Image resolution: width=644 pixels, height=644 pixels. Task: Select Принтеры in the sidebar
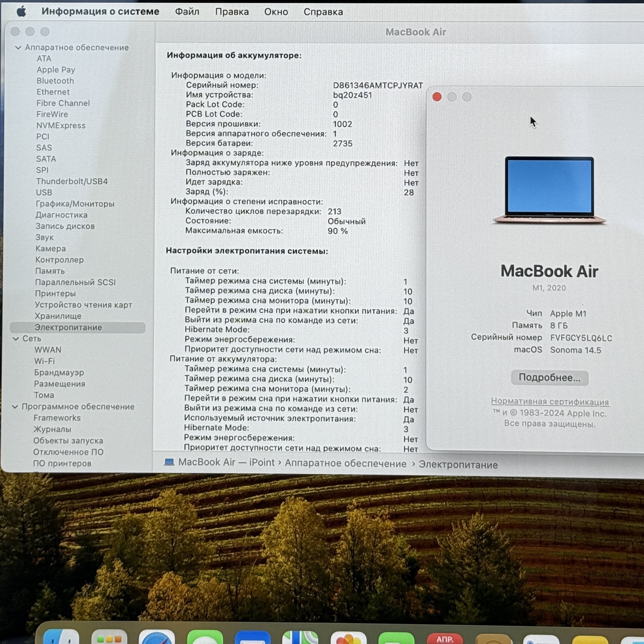(x=55, y=293)
